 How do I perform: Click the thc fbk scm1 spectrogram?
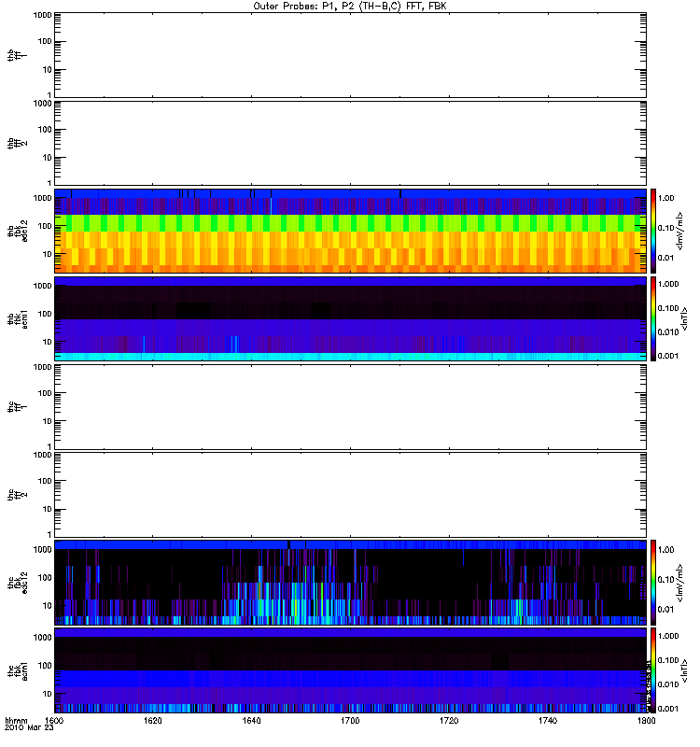pos(350,670)
